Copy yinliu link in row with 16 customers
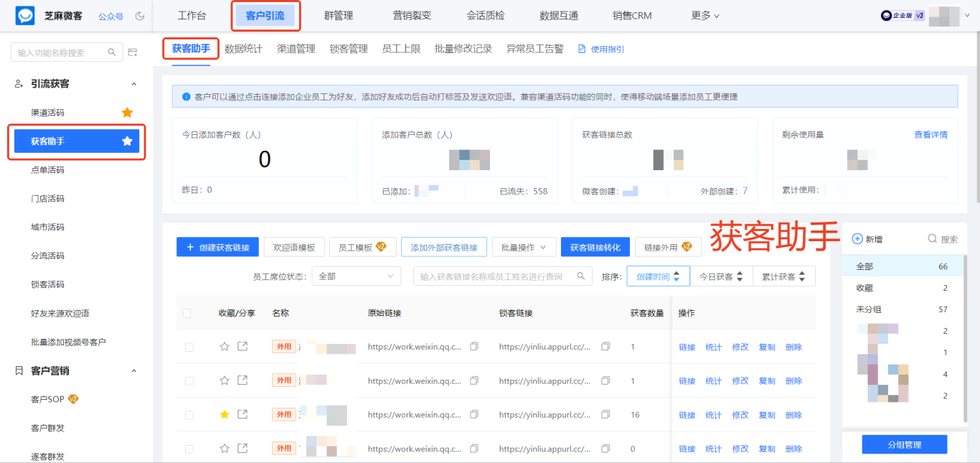Viewport: 980px width, 463px height. pyautogui.click(x=606, y=414)
